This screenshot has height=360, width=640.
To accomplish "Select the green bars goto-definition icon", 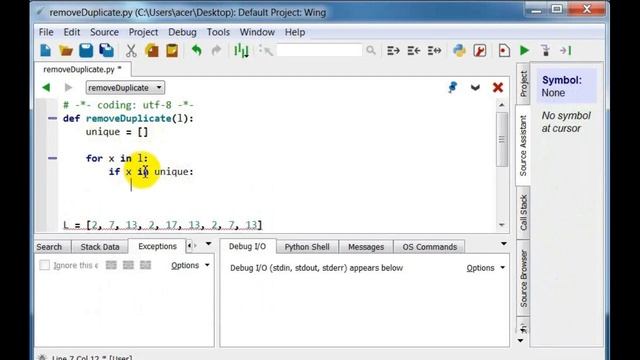I will tap(241, 51).
